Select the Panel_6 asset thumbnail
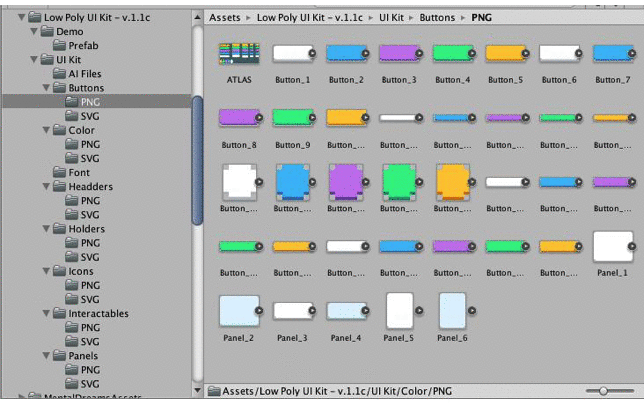 coord(452,311)
